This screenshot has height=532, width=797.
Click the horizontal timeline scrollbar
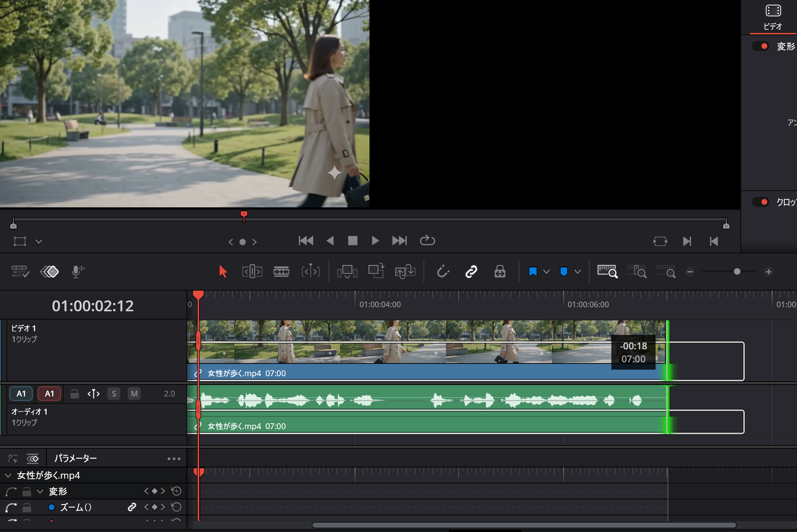(x=524, y=525)
